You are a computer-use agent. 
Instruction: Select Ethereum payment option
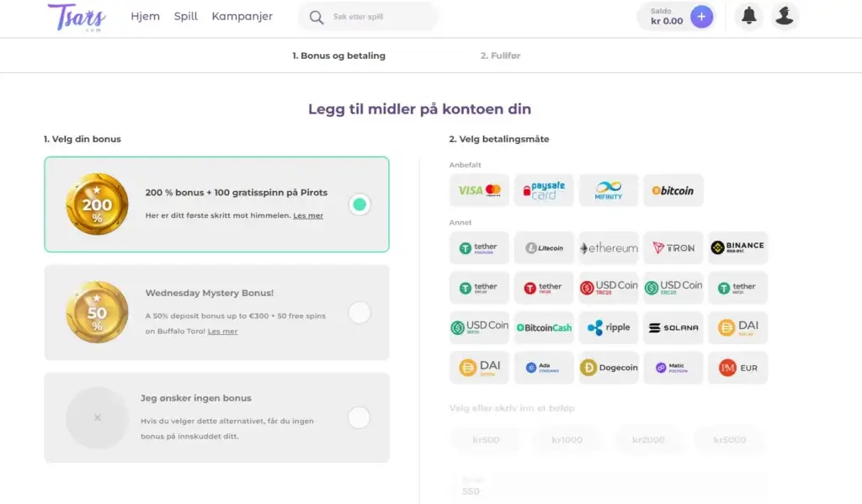[609, 248]
